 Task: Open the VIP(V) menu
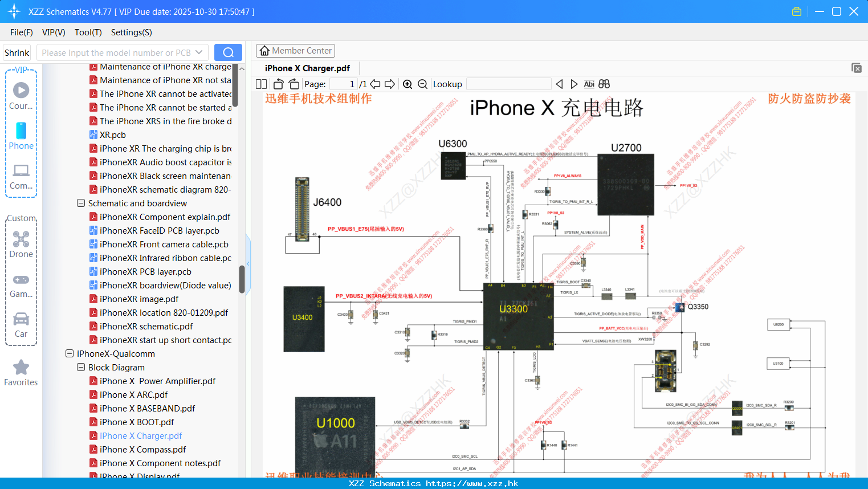54,32
